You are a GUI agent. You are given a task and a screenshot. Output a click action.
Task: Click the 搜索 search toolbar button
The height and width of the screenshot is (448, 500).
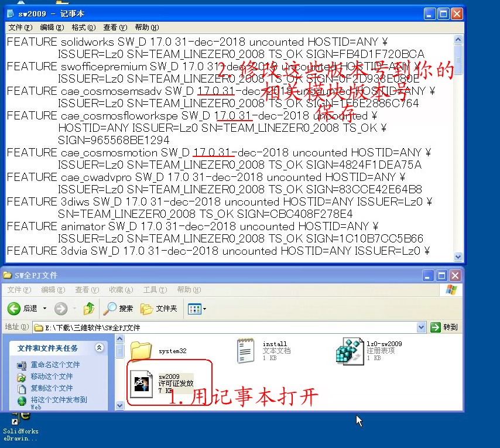click(x=119, y=309)
